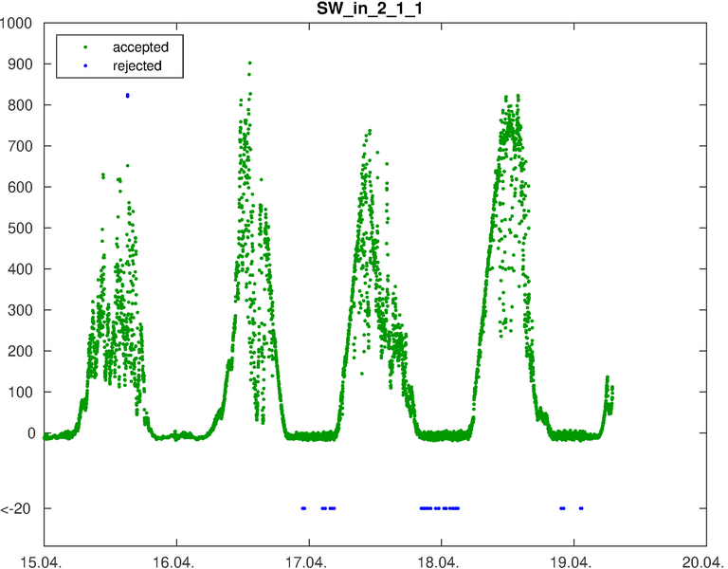728x569 pixels.
Task: Click x-axis date label 17.04.
Action: pyautogui.click(x=306, y=562)
